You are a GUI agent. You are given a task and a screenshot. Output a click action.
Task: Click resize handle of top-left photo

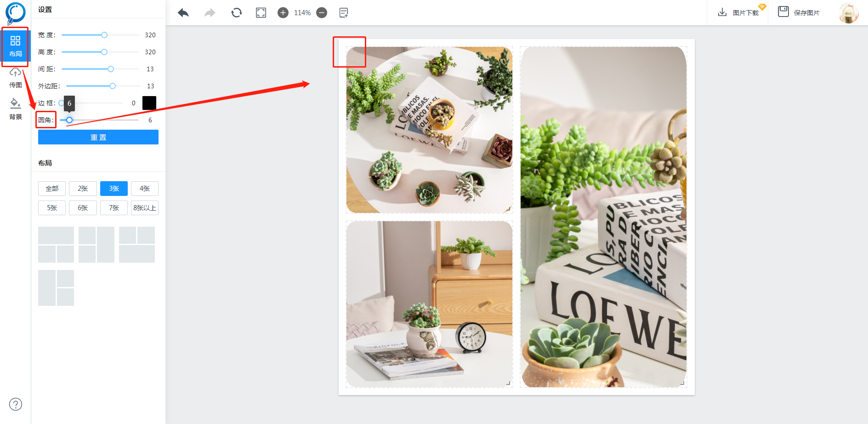[508, 209]
